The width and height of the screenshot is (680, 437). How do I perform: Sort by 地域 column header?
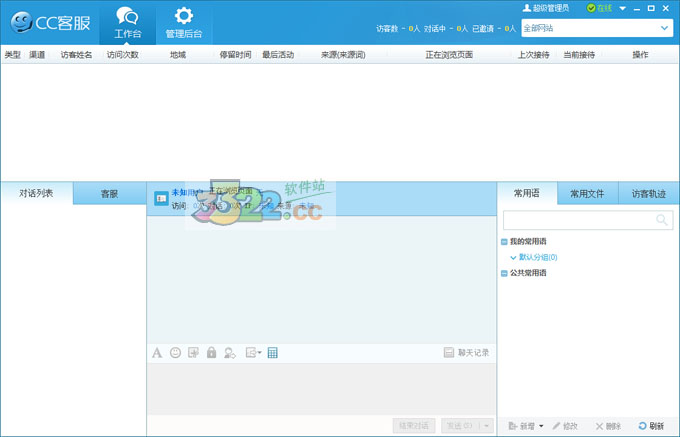point(178,55)
